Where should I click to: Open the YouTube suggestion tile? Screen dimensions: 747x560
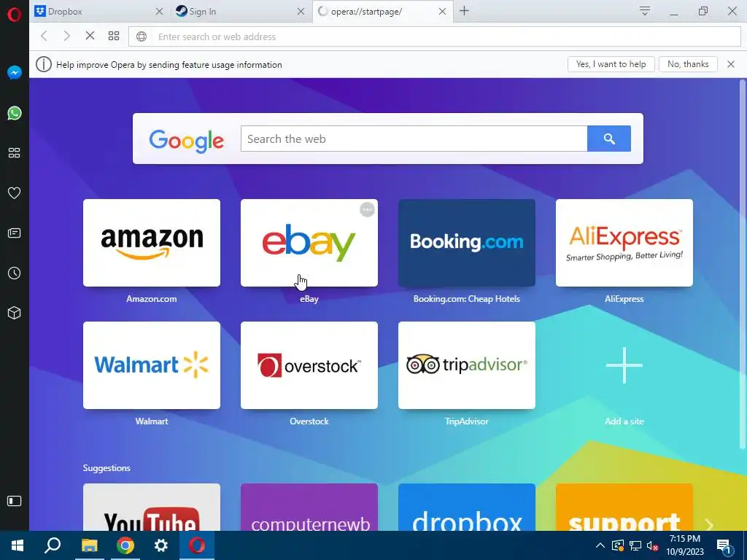[x=152, y=507]
